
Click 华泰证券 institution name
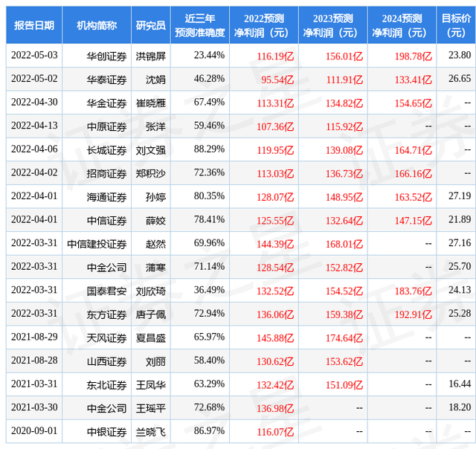pyautogui.click(x=106, y=80)
